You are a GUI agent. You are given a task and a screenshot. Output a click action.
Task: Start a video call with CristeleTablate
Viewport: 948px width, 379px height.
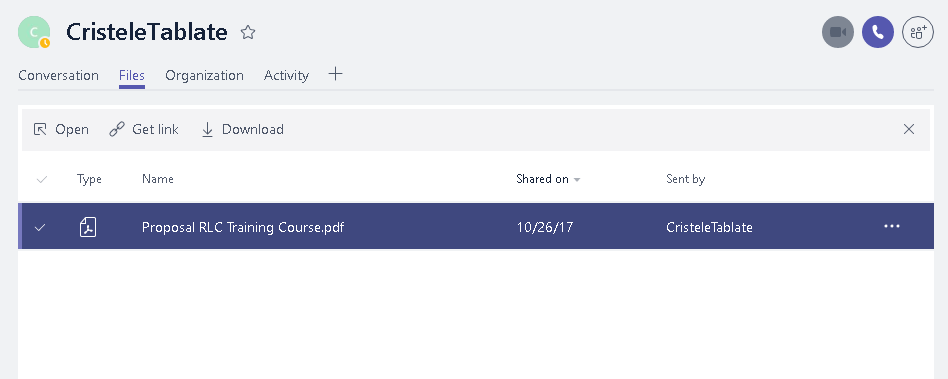(837, 32)
